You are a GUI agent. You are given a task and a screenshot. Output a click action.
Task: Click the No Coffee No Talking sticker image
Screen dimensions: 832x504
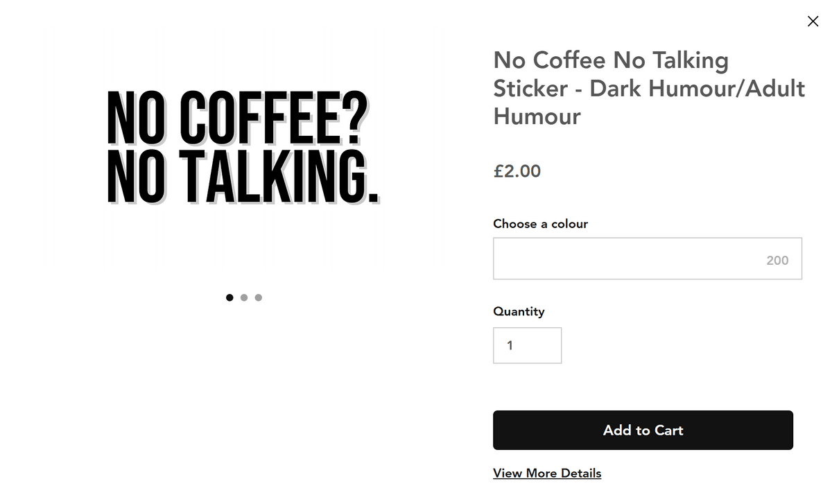[243, 148]
